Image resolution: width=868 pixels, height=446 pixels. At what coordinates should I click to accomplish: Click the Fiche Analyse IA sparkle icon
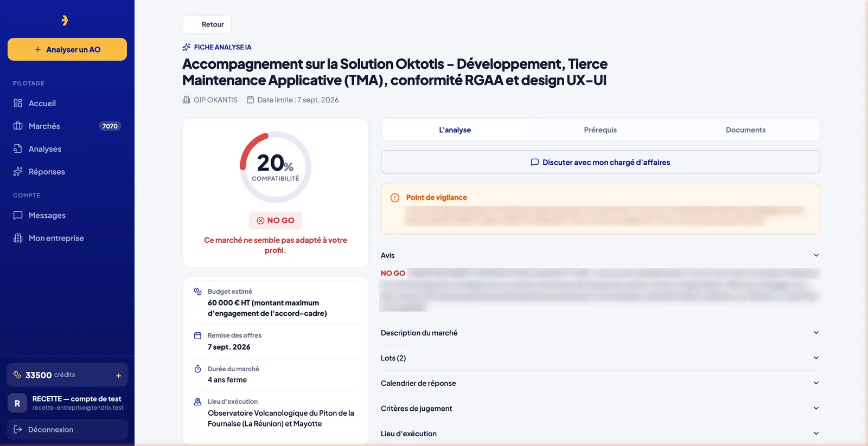[x=187, y=47]
